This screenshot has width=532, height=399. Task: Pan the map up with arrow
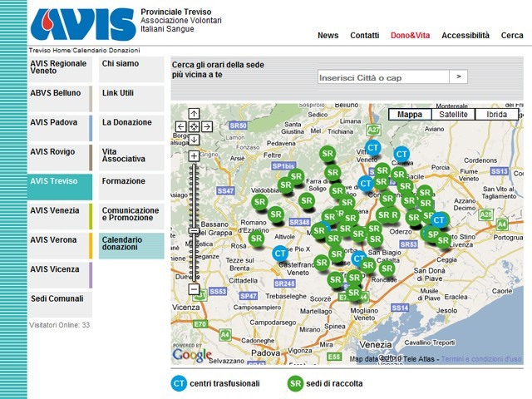click(194, 114)
